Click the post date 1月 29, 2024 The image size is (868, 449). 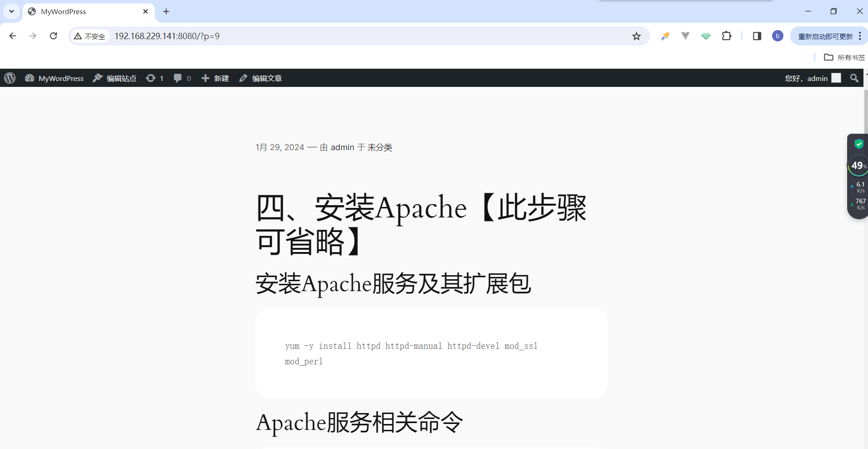[280, 147]
